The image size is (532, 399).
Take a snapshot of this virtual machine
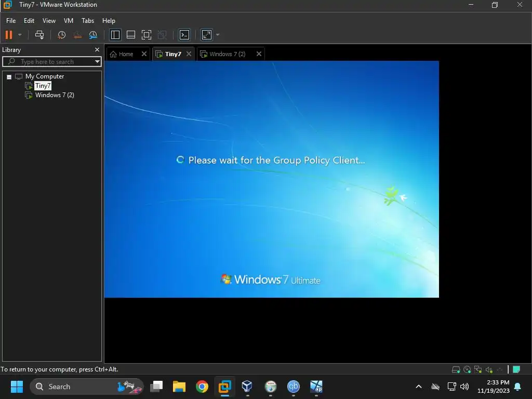pos(61,35)
